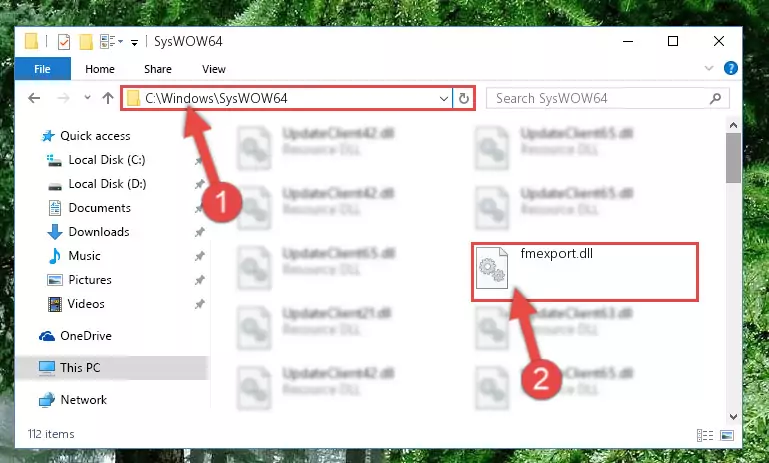This screenshot has width=769, height=463.
Task: Minimize the SysWOW64 window
Action: [x=628, y=41]
